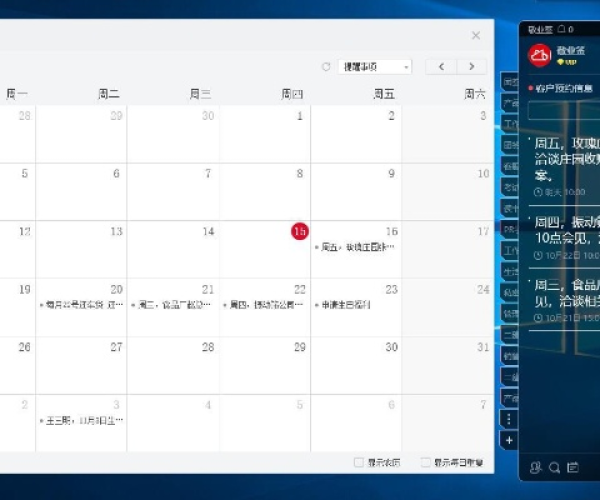Switch to the 生活 sidebar tab

point(510,272)
